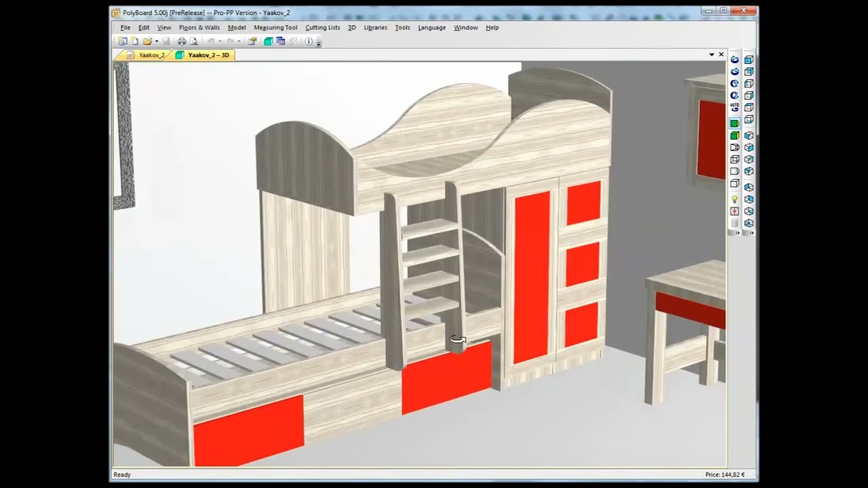Click the Print icon in toolbar
The image size is (868, 488).
[x=182, y=41]
